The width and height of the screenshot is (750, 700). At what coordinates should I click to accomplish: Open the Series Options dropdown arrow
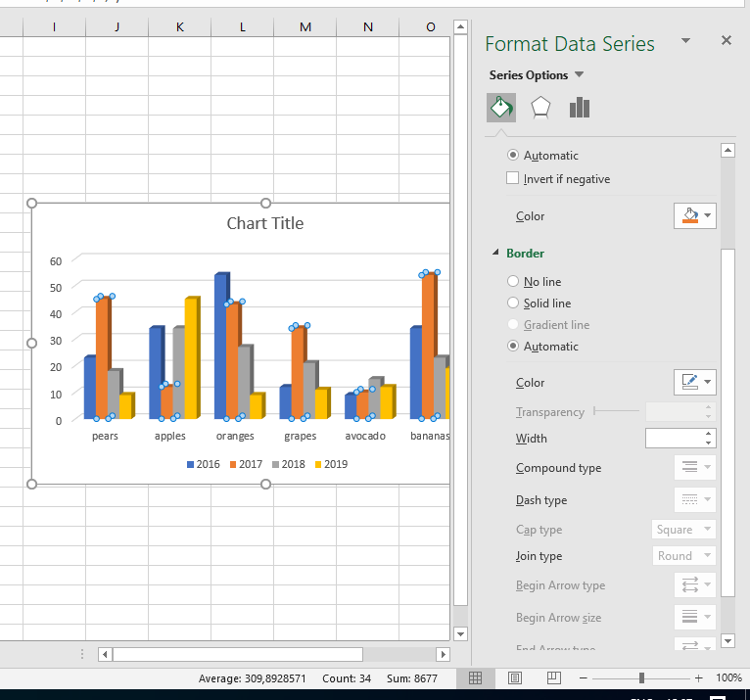click(579, 75)
